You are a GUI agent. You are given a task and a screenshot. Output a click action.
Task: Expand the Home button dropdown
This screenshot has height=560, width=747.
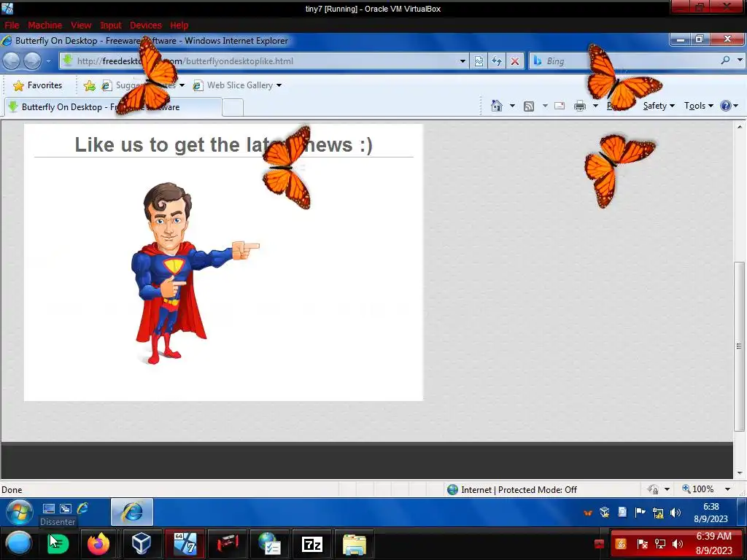(512, 106)
